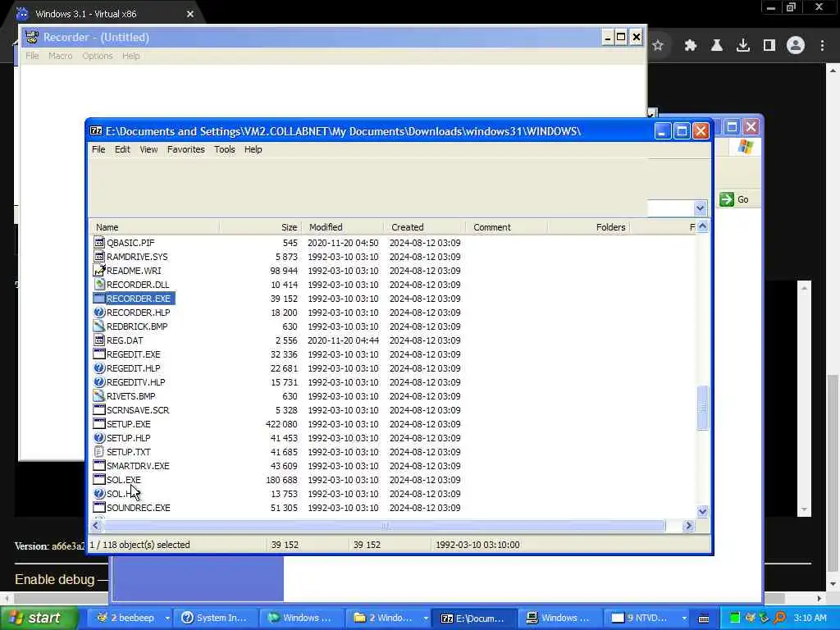The image size is (840, 630).
Task: Click the SOUNDREC.EXE program icon
Action: point(99,507)
